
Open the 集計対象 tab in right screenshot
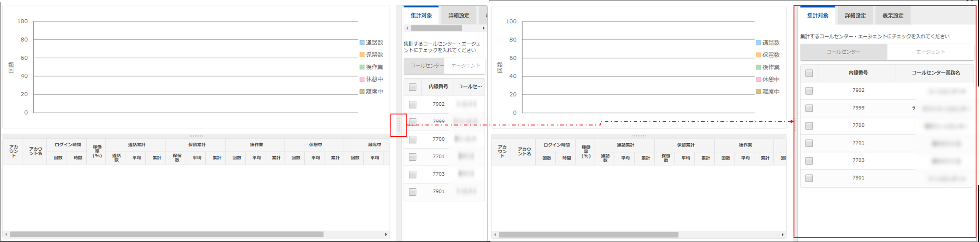818,15
